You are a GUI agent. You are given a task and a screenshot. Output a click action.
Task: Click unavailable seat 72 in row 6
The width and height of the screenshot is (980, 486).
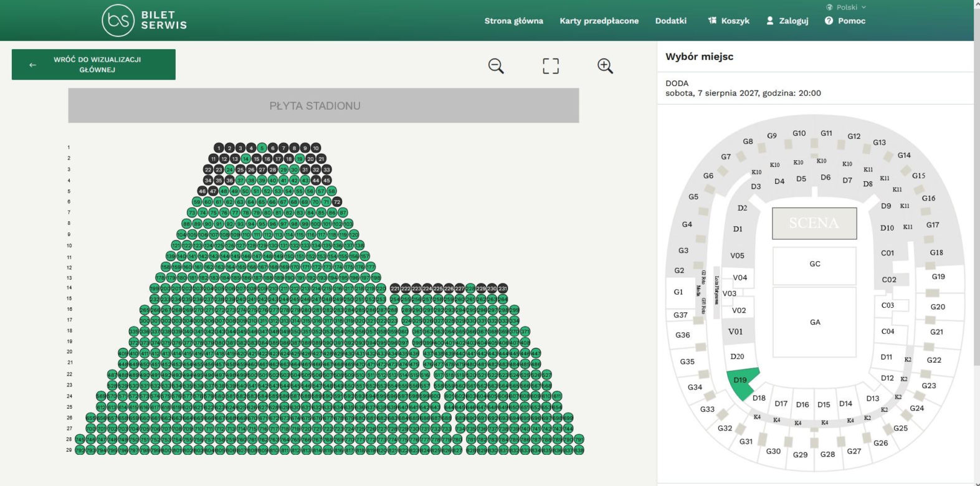tap(337, 202)
